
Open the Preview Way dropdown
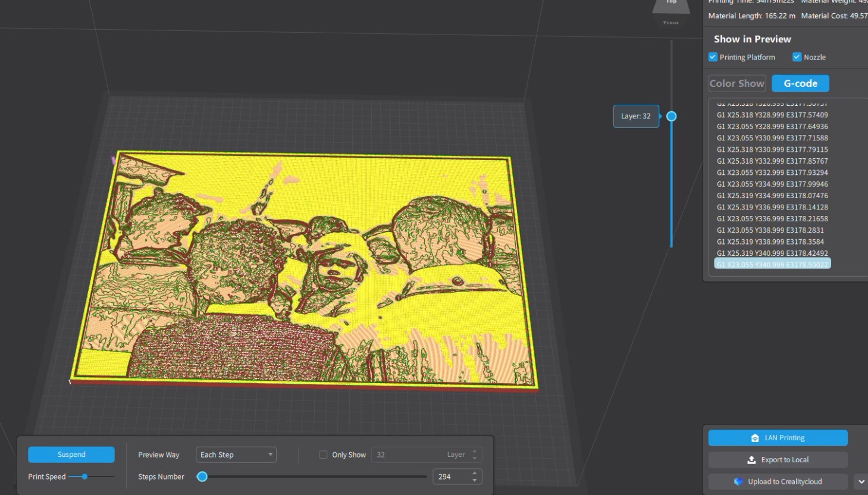click(236, 455)
